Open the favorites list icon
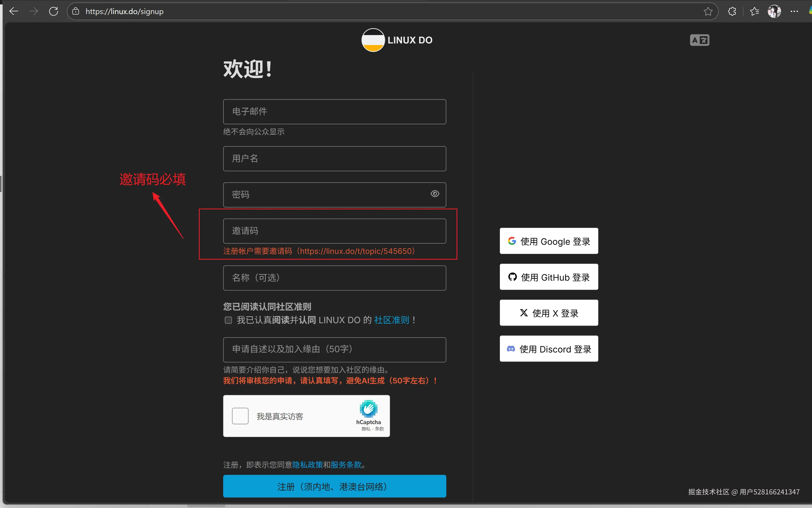Screen dimensions: 812x508 point(754,11)
